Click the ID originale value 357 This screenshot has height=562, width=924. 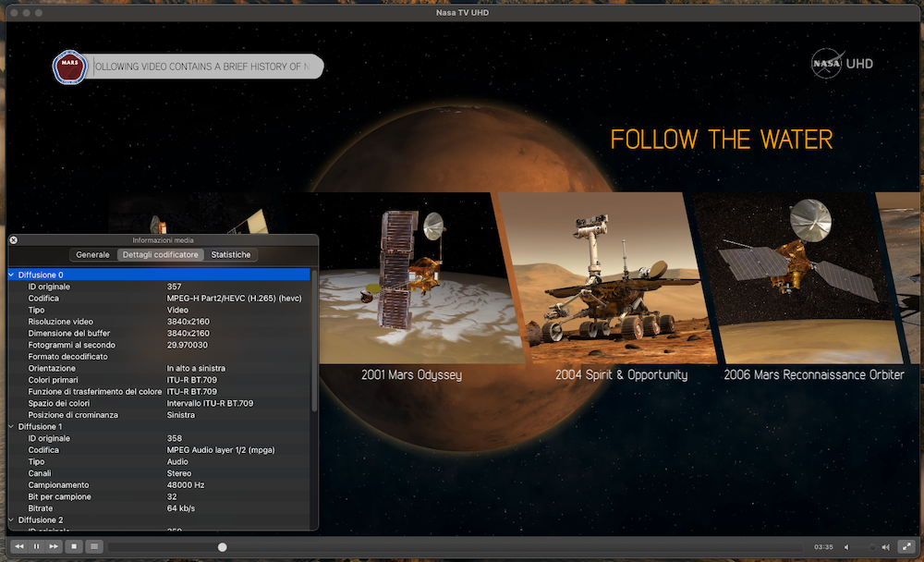[x=174, y=287]
